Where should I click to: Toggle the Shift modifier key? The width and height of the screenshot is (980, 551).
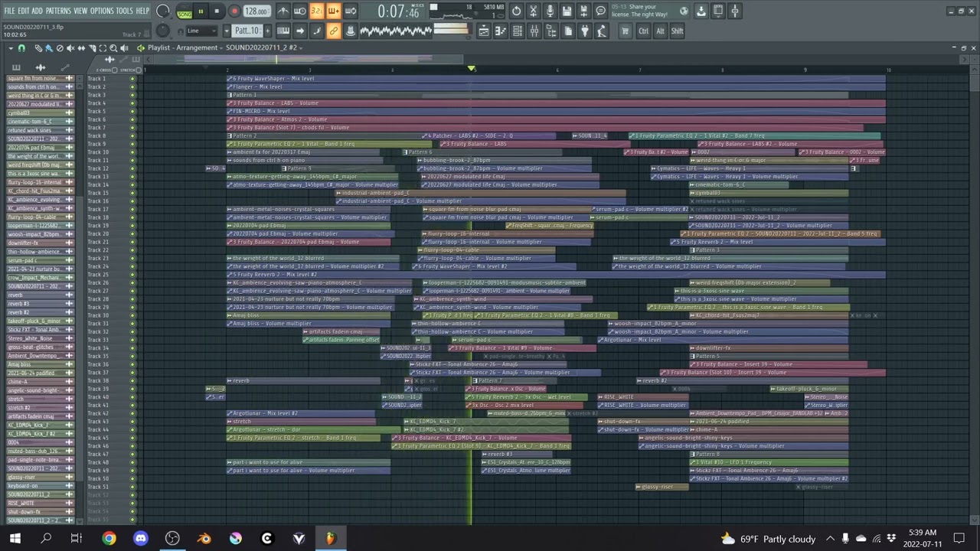(677, 31)
